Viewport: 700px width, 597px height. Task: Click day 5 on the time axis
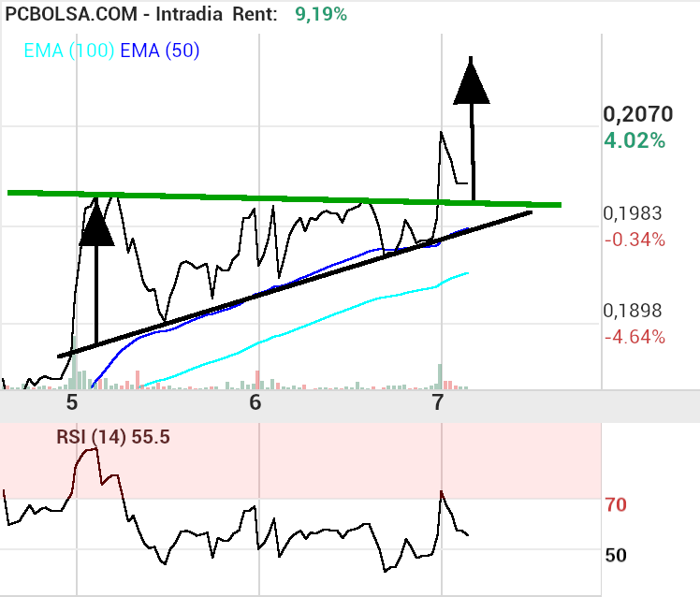(72, 403)
